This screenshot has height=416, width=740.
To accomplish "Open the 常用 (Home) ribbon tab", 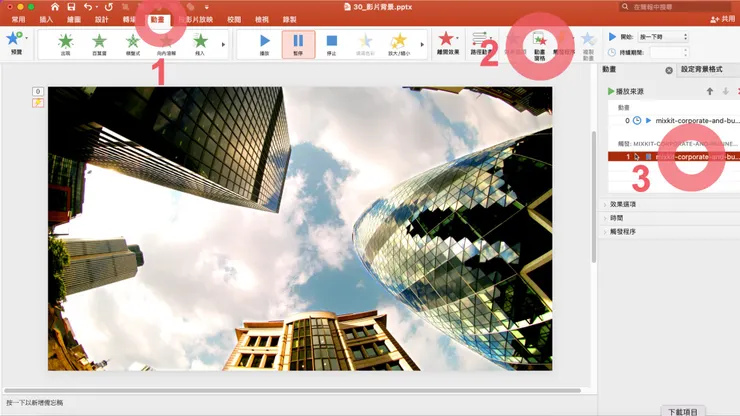I will (x=18, y=19).
